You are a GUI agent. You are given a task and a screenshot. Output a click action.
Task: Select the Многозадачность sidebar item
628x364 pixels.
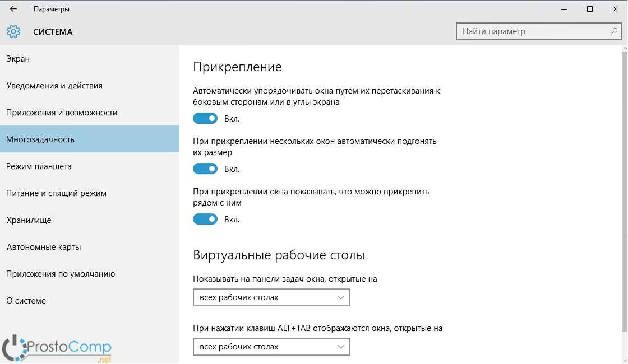click(40, 139)
